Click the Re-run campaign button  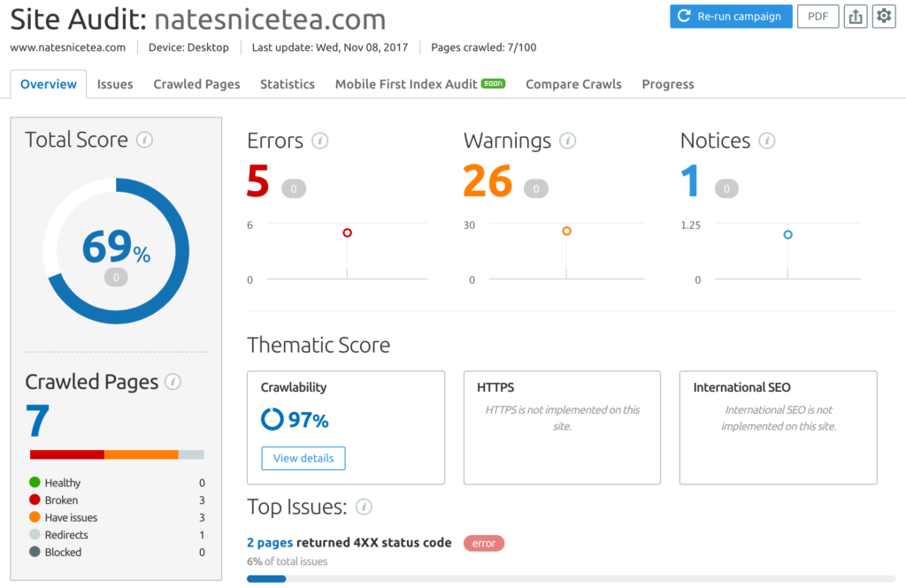tap(731, 16)
